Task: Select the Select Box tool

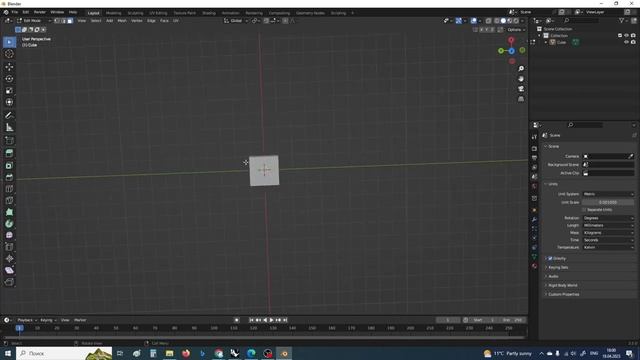Action: pos(9,42)
